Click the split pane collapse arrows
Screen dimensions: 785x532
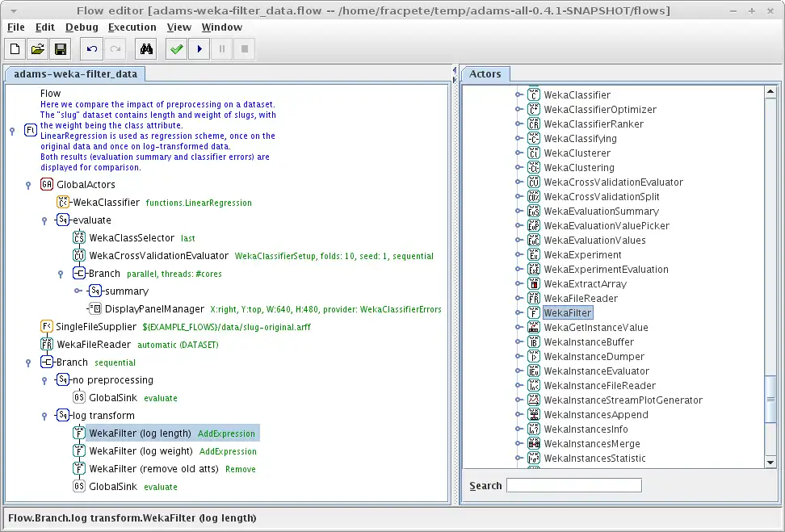click(x=455, y=74)
